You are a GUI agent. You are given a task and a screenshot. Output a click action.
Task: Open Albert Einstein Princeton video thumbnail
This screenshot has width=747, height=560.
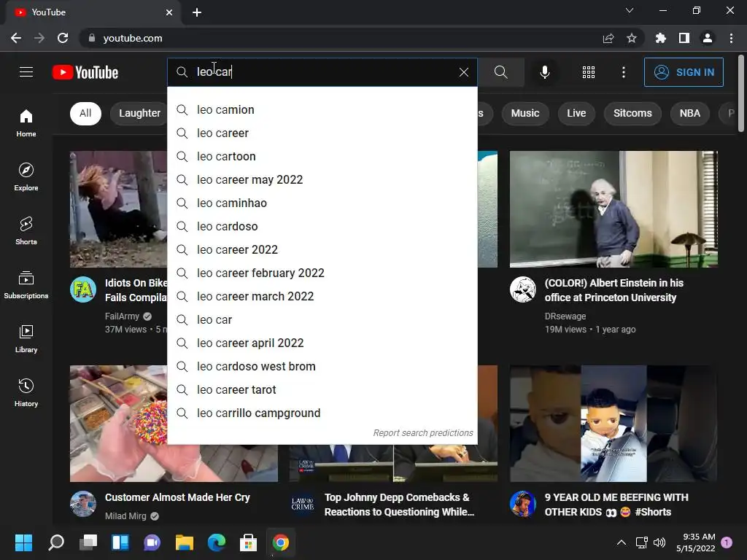tap(614, 209)
